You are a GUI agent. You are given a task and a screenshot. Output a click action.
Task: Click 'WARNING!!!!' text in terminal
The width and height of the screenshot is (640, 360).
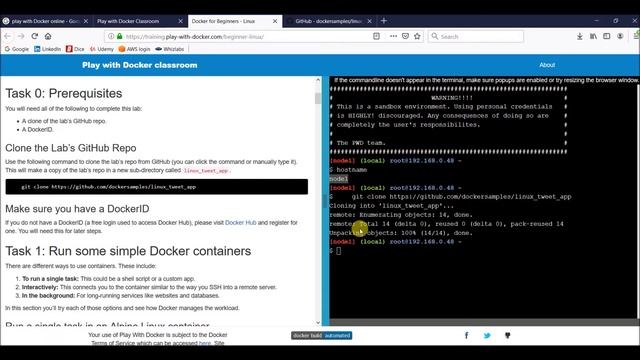[452, 98]
